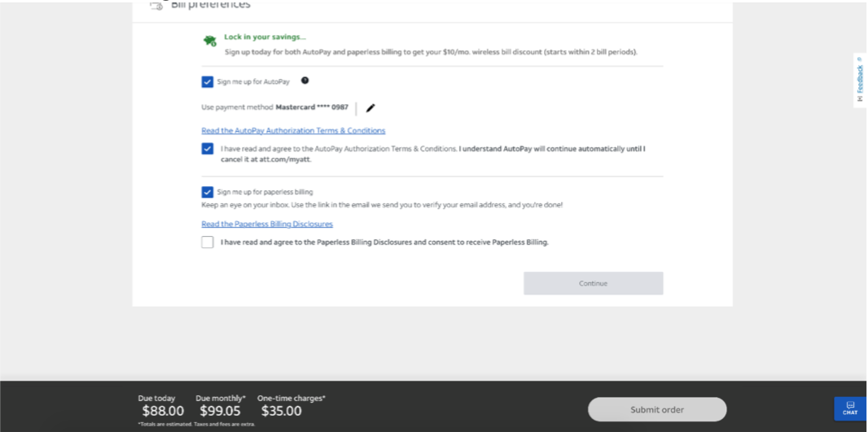
Task: Click the One-time charges $35.00 amount
Action: pos(282,411)
